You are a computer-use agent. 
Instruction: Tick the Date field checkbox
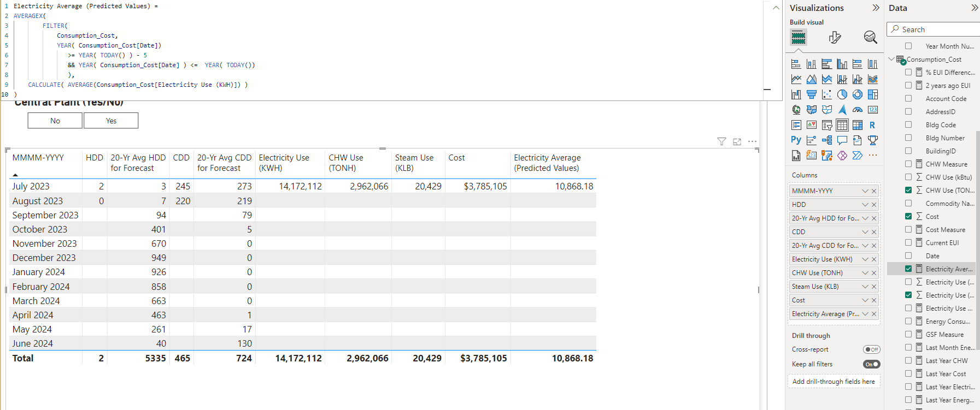point(908,256)
